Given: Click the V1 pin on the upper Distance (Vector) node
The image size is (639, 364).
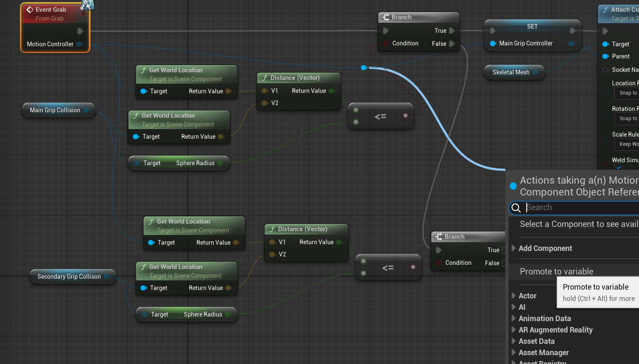Looking at the screenshot, I should pyautogui.click(x=265, y=91).
